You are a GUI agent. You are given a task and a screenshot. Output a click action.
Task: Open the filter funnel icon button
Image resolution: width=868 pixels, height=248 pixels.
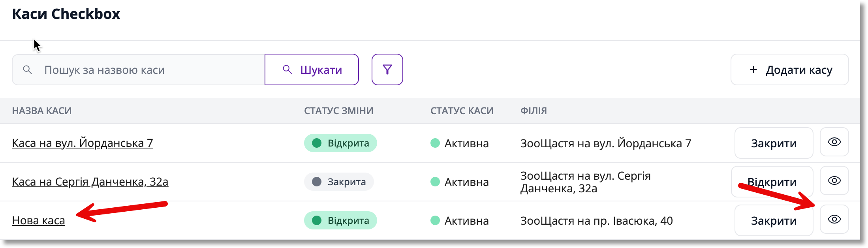[x=387, y=70]
